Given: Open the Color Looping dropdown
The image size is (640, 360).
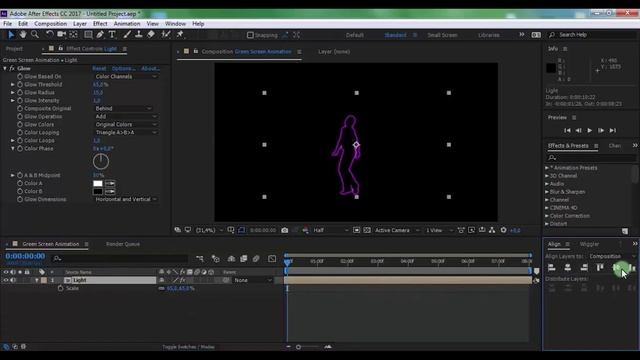Looking at the screenshot, I should (x=126, y=133).
